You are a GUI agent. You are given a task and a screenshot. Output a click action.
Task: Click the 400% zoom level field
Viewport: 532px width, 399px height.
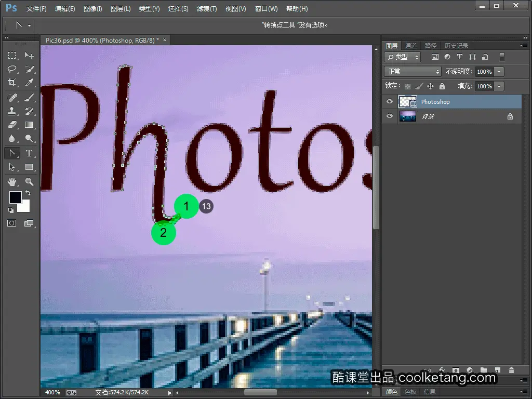(x=52, y=392)
